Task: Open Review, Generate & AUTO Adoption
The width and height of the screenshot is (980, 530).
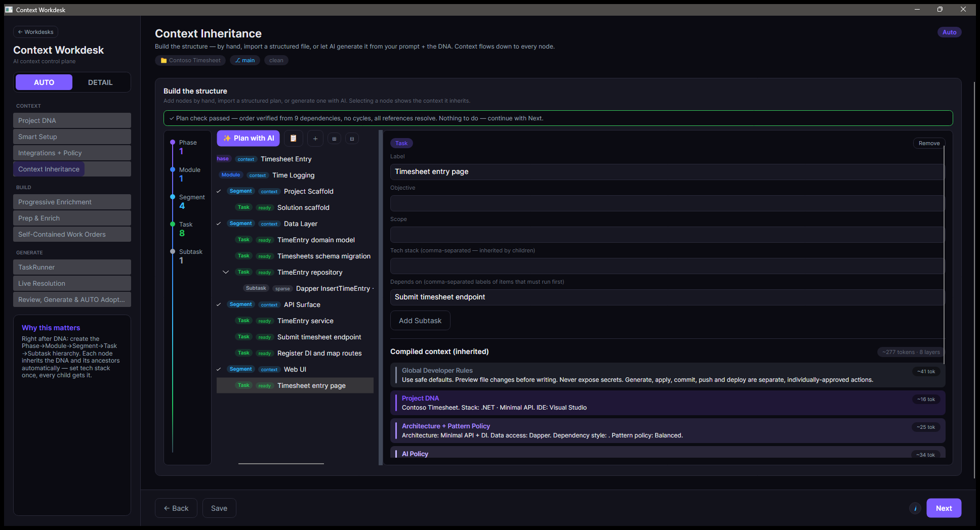Action: (72, 299)
